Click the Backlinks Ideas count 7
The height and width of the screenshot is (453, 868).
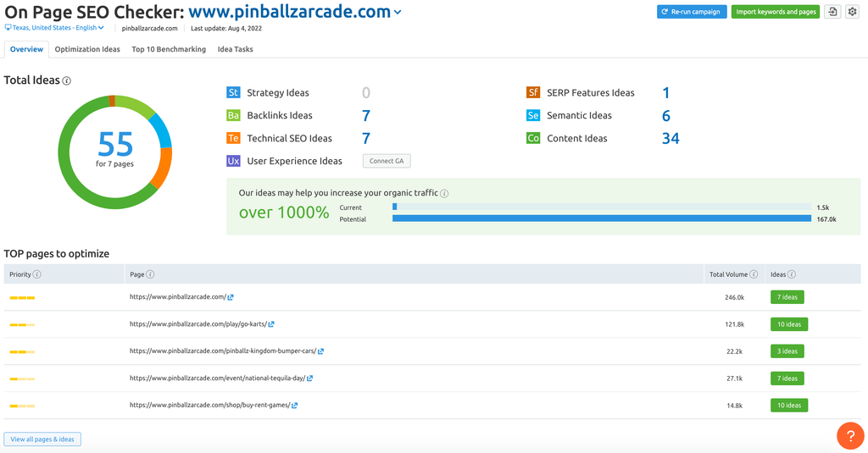(x=366, y=116)
